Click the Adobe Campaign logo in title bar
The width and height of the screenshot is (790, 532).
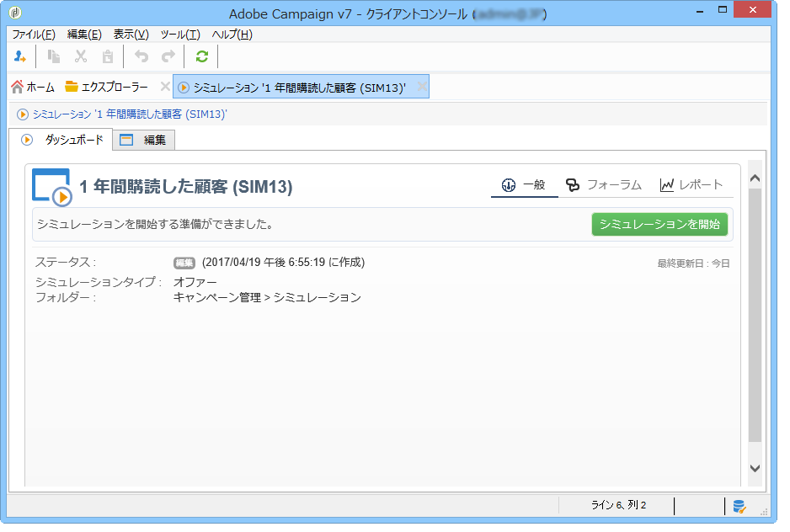click(x=16, y=13)
